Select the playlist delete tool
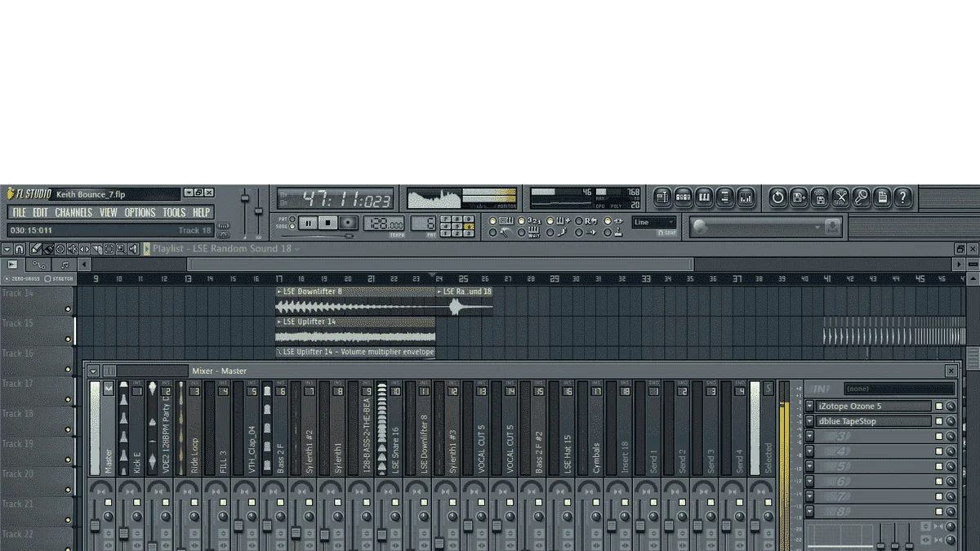The width and height of the screenshot is (980, 551). tap(60, 249)
